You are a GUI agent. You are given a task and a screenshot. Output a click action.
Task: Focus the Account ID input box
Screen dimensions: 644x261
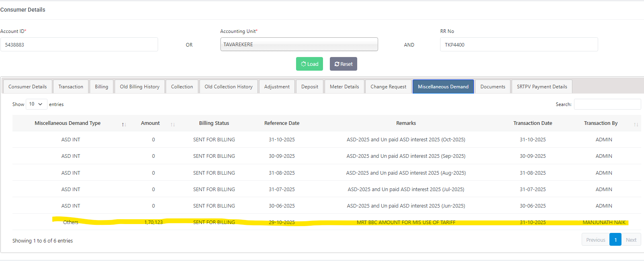tap(79, 45)
